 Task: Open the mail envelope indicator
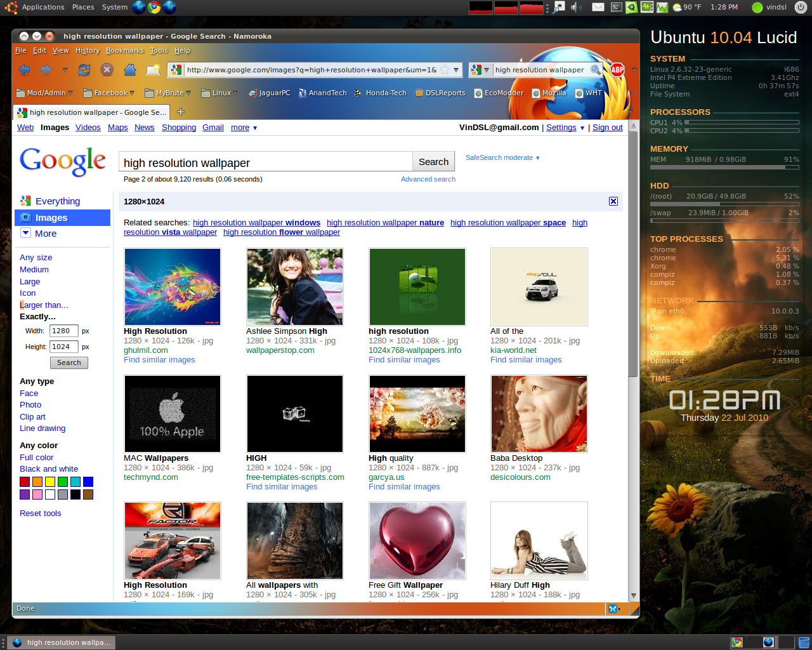pyautogui.click(x=598, y=7)
